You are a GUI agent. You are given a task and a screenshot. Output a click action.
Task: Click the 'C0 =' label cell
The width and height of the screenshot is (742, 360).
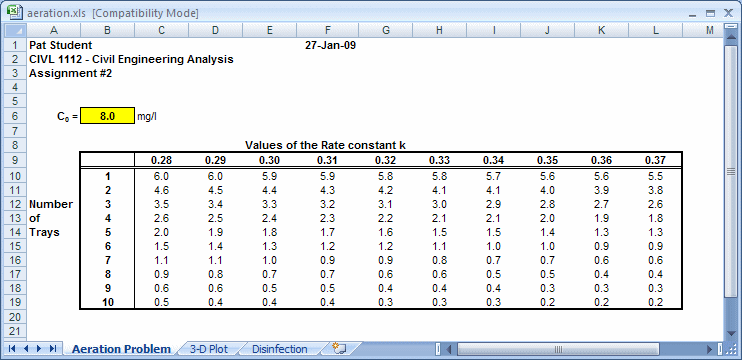(68, 117)
